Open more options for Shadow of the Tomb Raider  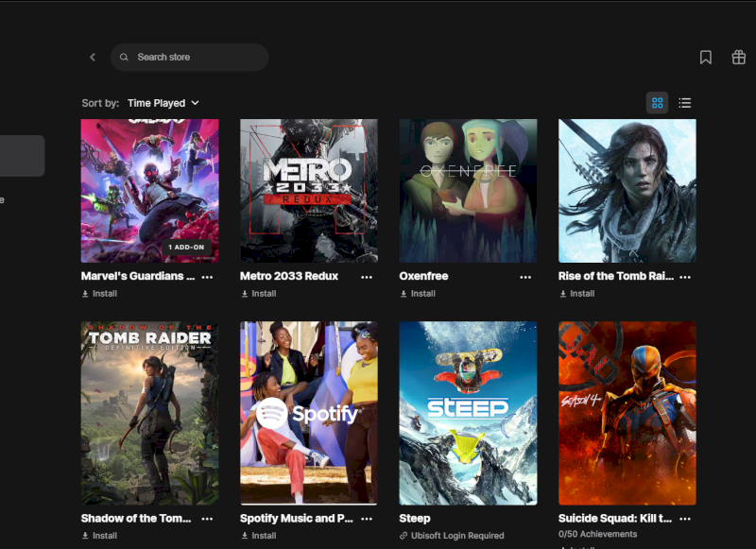207,519
